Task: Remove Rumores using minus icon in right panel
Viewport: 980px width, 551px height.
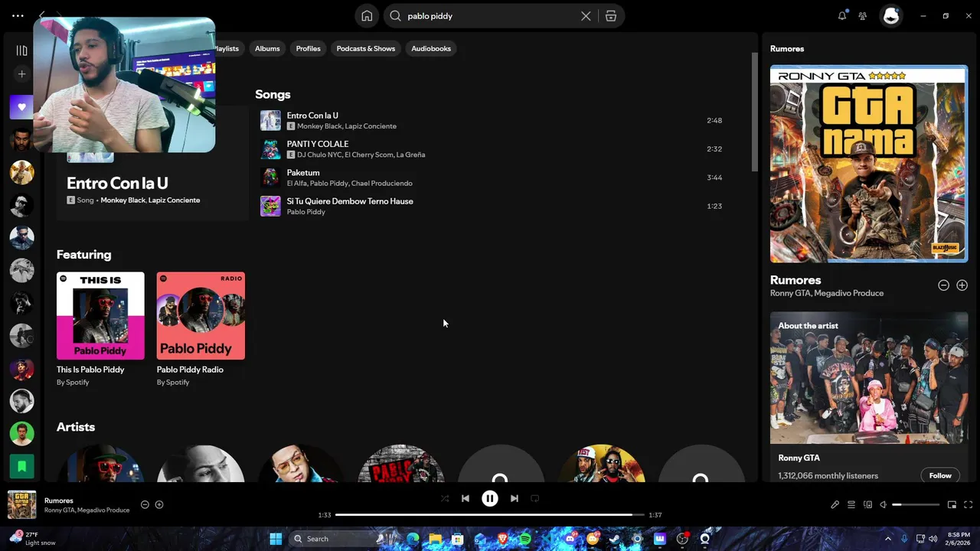Action: 943,285
